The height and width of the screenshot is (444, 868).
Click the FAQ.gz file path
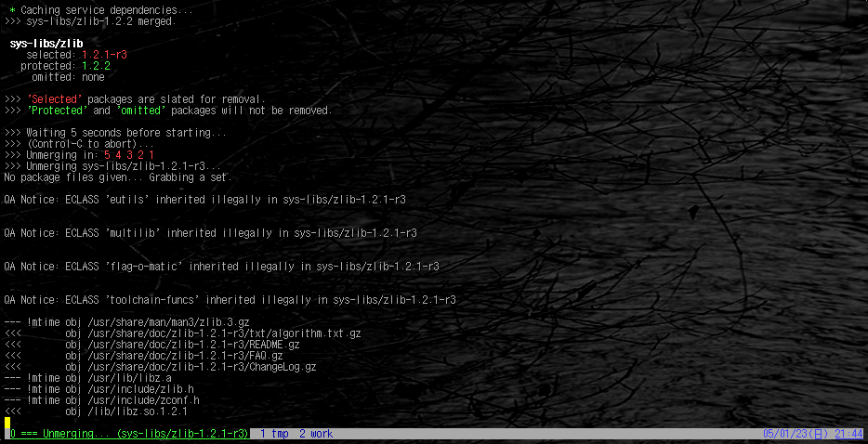(x=186, y=356)
